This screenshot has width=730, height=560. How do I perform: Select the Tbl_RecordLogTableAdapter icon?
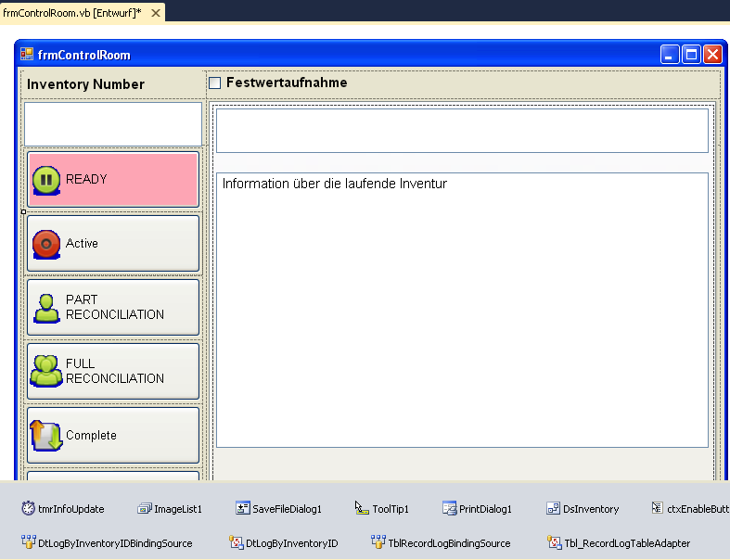point(555,542)
